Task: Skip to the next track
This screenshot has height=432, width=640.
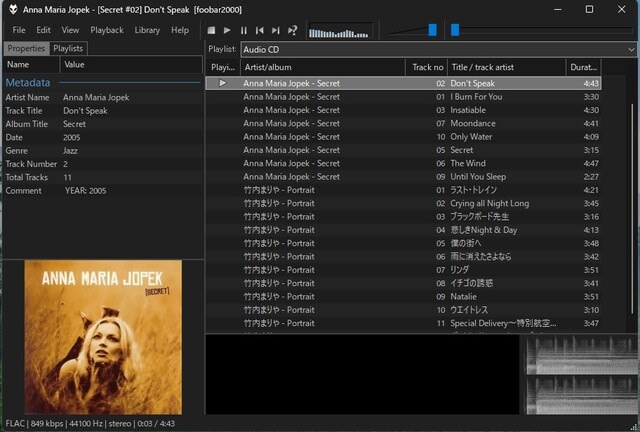Action: point(276,30)
